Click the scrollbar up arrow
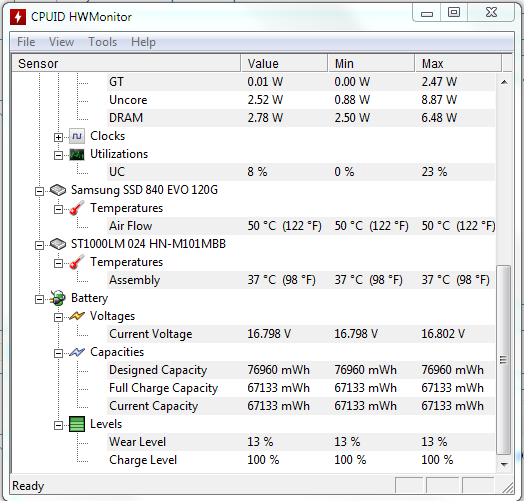Screen dimensions: 524x501 point(504,82)
